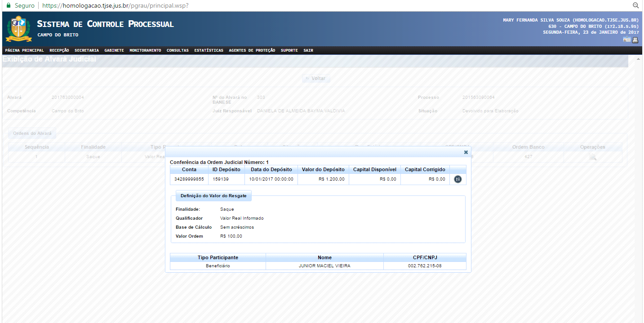The width and height of the screenshot is (644, 323).
Task: Click the printer icon in header
Action: point(635,40)
